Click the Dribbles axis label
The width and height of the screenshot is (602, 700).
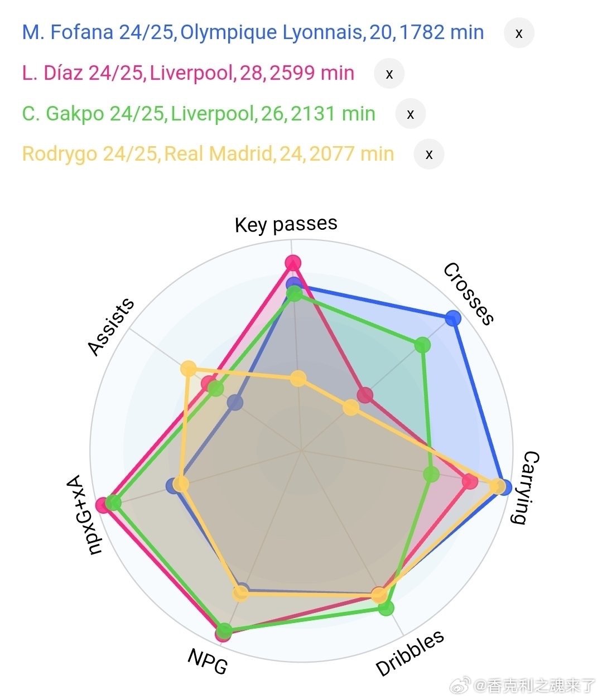(x=410, y=653)
